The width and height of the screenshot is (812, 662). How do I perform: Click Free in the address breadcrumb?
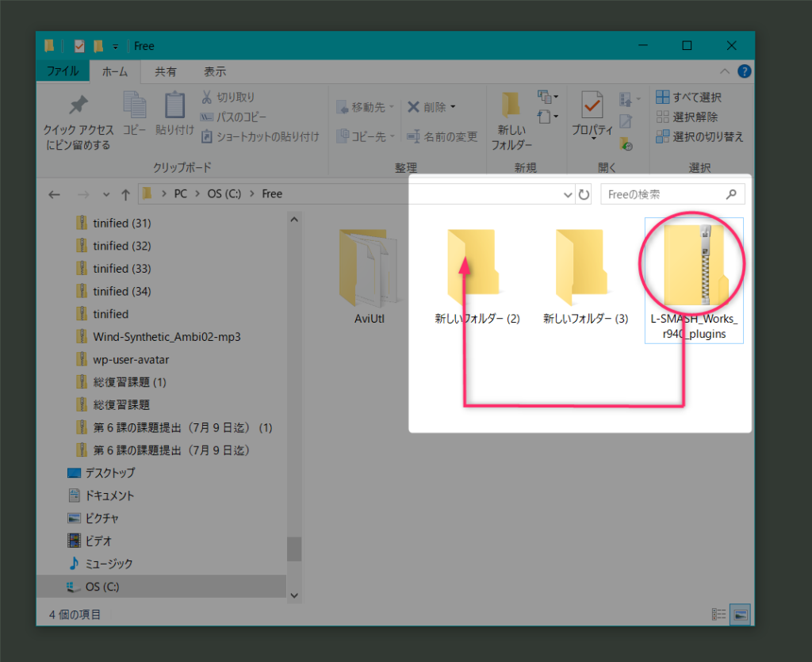(272, 193)
